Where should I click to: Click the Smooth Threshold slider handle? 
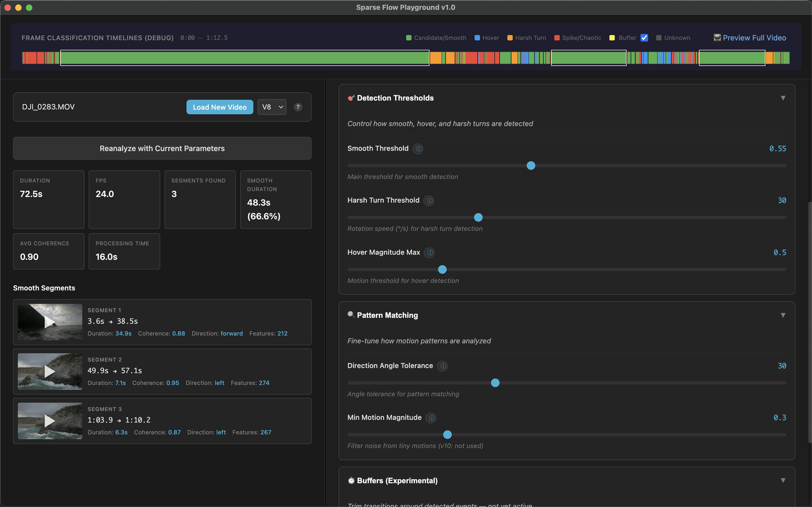531,166
